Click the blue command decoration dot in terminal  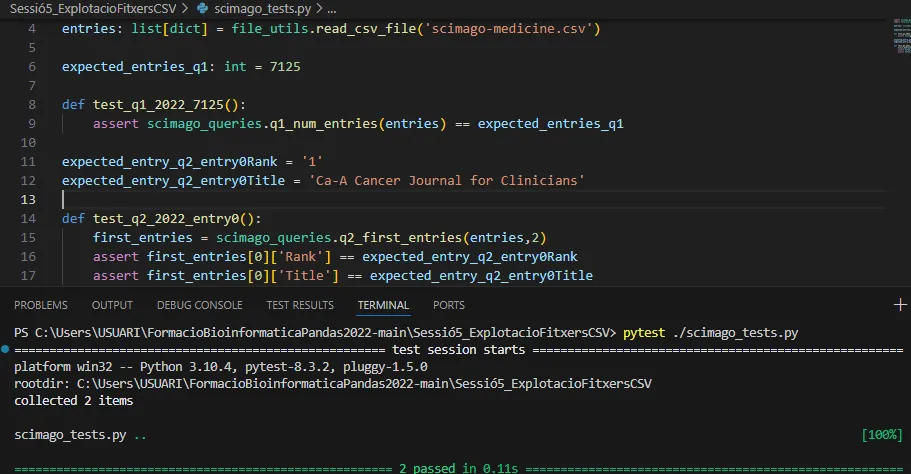[x=6, y=351]
